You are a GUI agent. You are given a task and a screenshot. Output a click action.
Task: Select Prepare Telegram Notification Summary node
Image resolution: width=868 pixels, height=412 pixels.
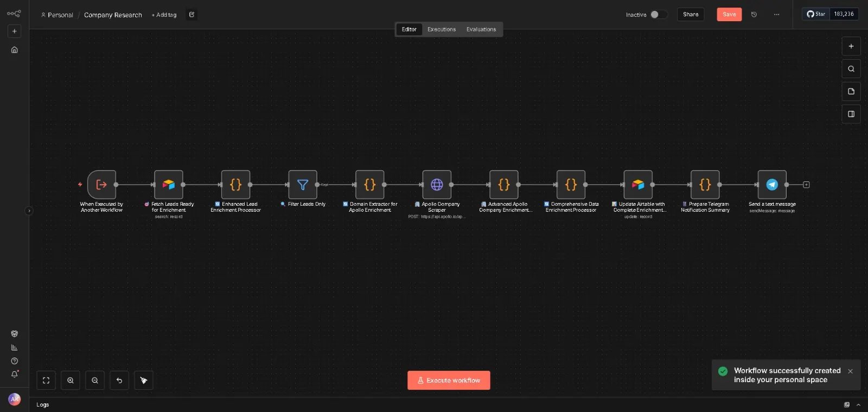coord(705,185)
